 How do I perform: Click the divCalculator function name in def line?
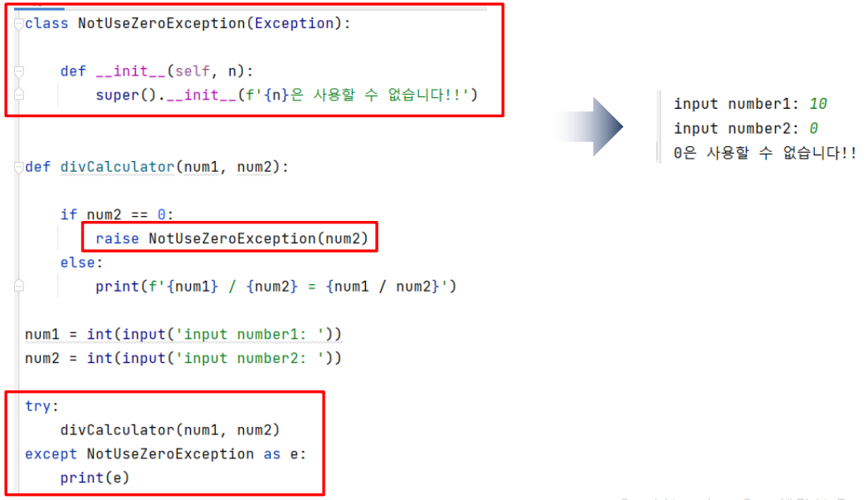[x=117, y=167]
